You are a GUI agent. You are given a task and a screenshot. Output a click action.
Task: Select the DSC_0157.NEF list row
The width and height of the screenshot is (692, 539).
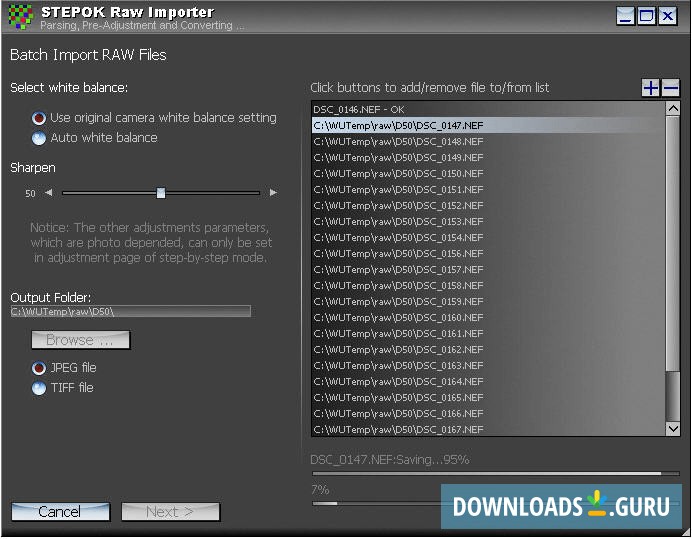pyautogui.click(x=489, y=269)
